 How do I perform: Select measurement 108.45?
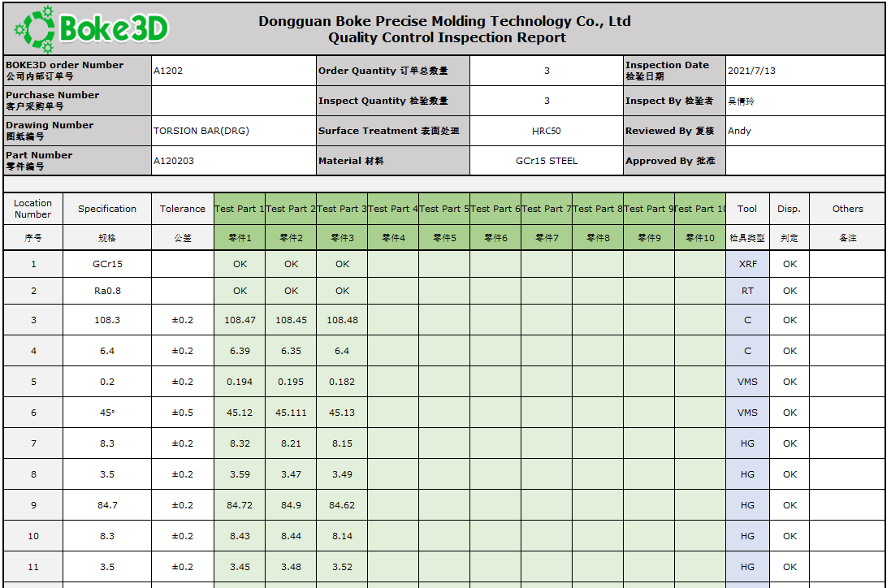click(x=291, y=320)
